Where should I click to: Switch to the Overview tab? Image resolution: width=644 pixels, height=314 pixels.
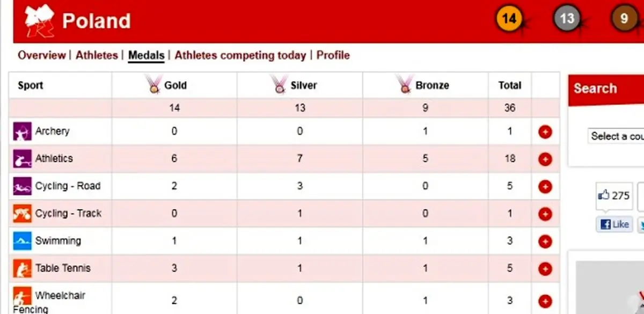coord(41,55)
